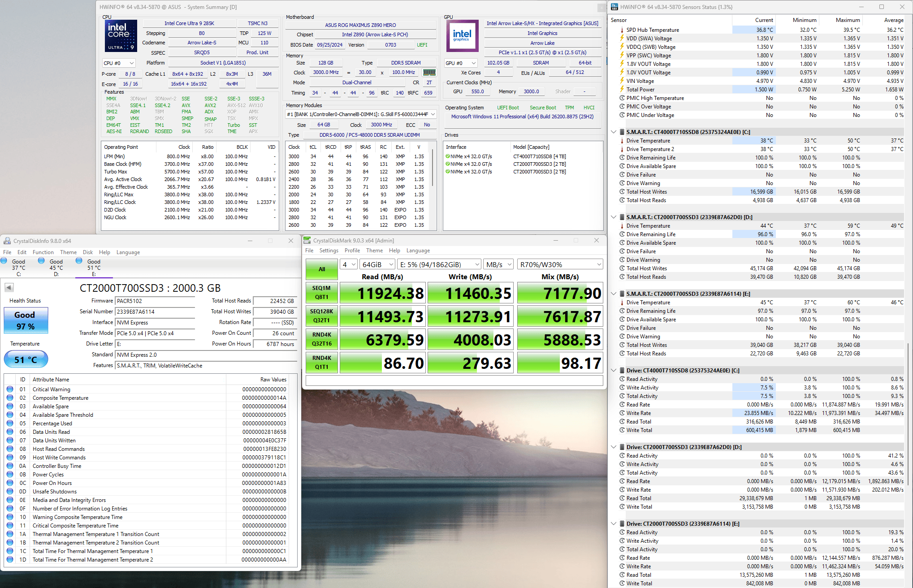This screenshot has width=913, height=588.
Task: Click the Intel Core Ultra 9 285K name field
Action: [189, 23]
